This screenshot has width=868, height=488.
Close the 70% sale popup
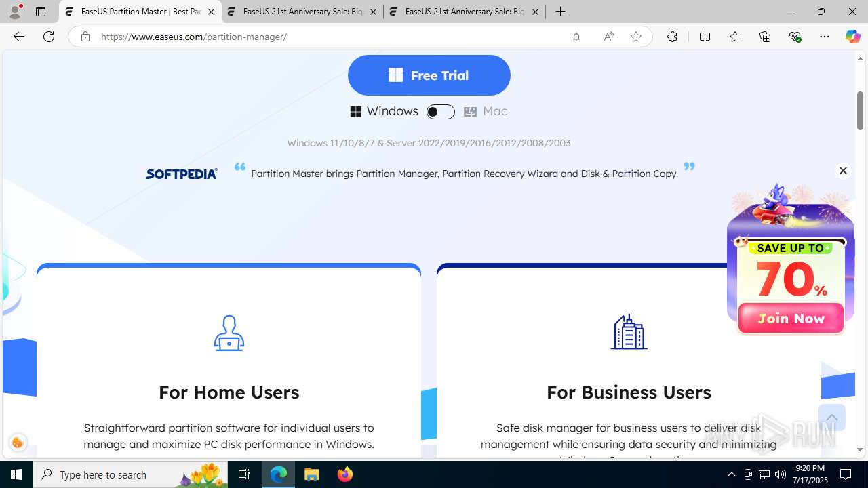pyautogui.click(x=843, y=171)
